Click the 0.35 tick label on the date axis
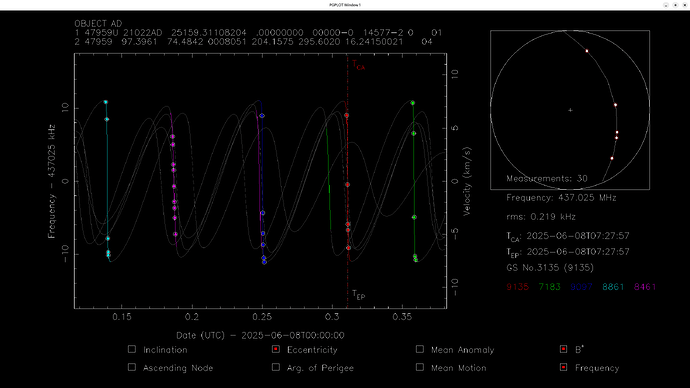This screenshot has width=690, height=388. point(402,317)
